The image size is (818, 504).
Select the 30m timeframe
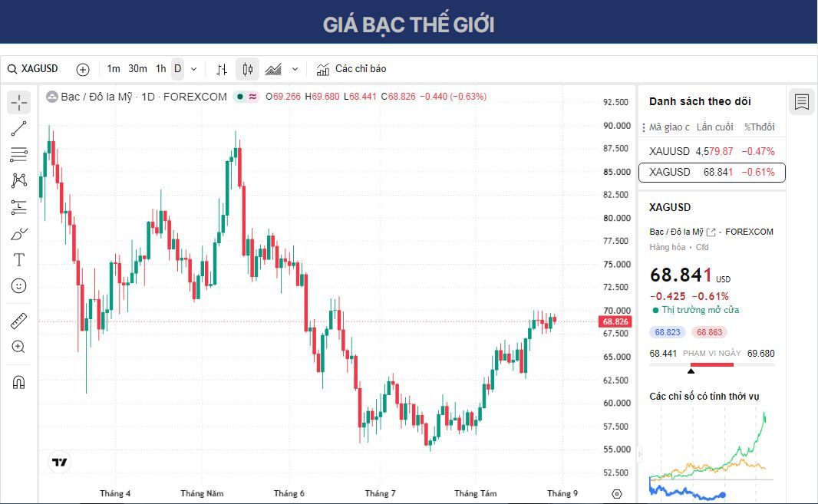pos(137,69)
